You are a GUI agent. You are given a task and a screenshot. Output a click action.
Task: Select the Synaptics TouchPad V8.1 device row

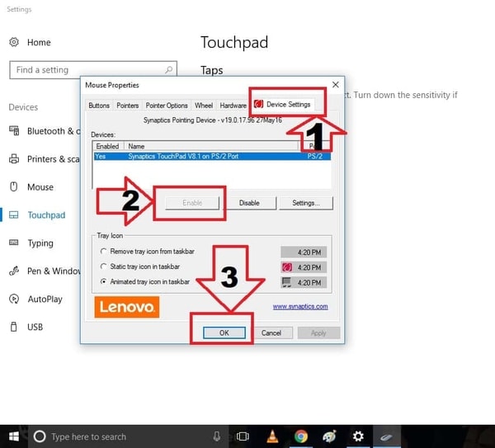tap(212, 156)
